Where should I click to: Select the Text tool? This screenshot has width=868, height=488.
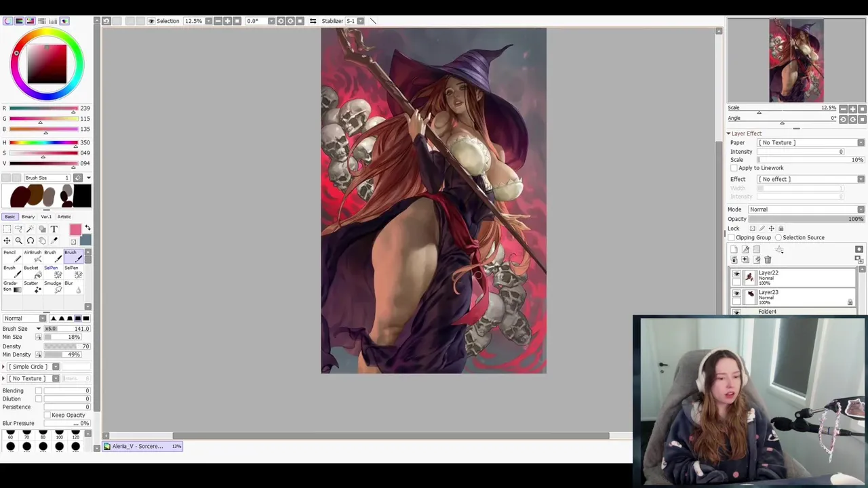click(54, 229)
